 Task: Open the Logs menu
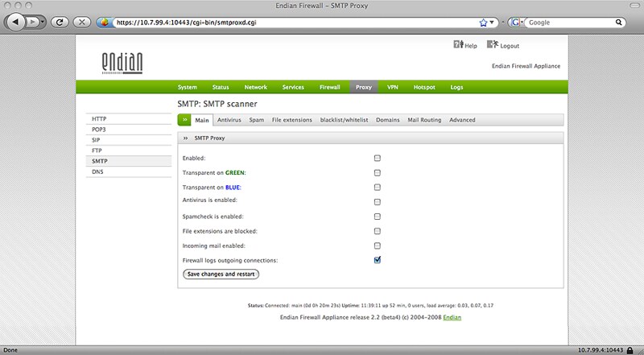pos(456,87)
